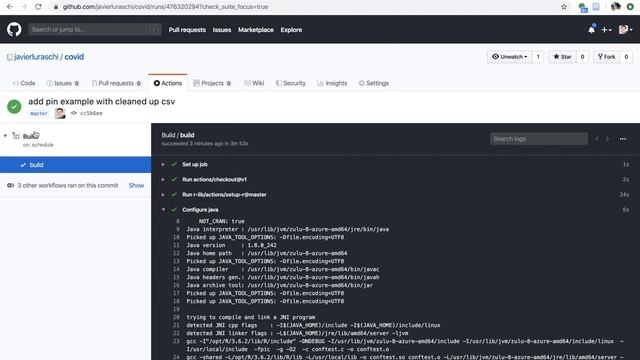
Task: Click the green browser extension icon
Action: (630, 7)
